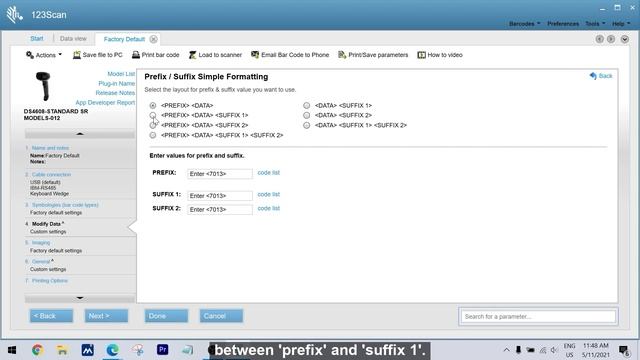The image size is (640, 360).
Task: Click the previous tab navigation arrow
Action: (600, 39)
